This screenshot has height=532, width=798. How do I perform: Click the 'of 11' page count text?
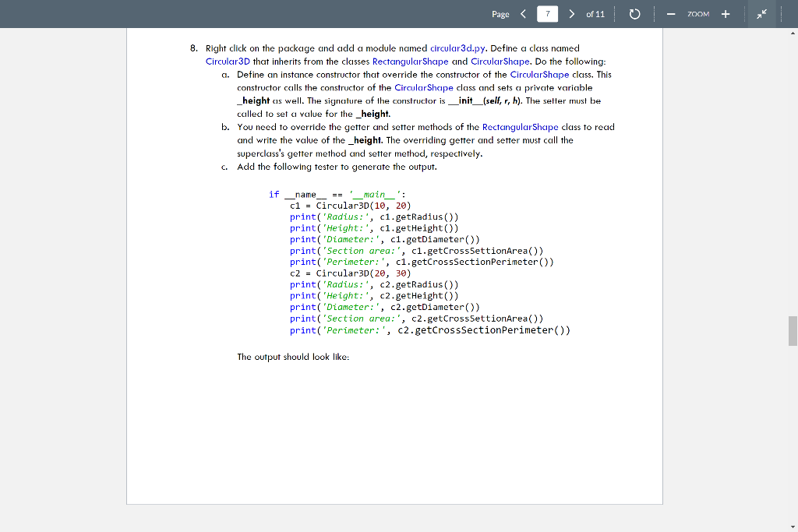[595, 14]
